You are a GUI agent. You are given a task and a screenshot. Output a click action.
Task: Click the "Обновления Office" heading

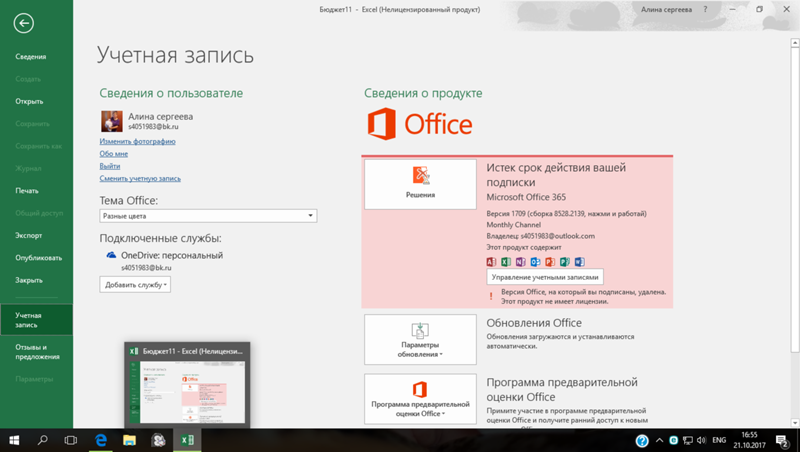[534, 323]
